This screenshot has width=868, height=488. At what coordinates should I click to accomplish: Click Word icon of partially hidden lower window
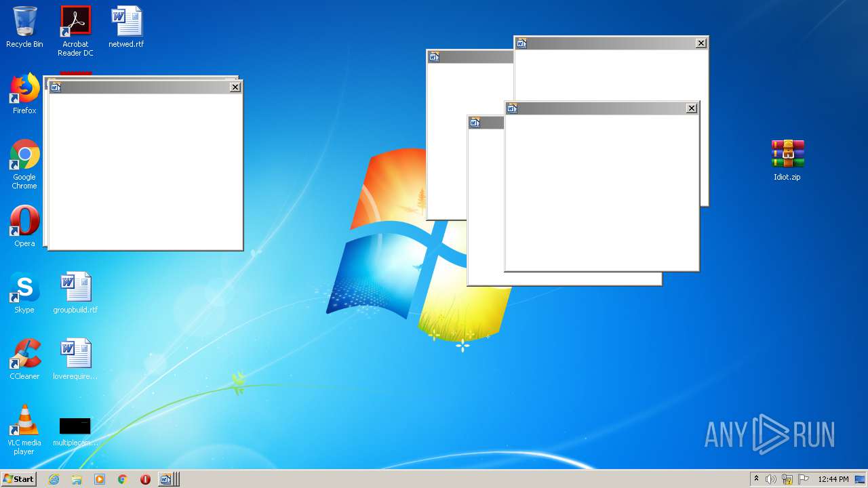475,123
